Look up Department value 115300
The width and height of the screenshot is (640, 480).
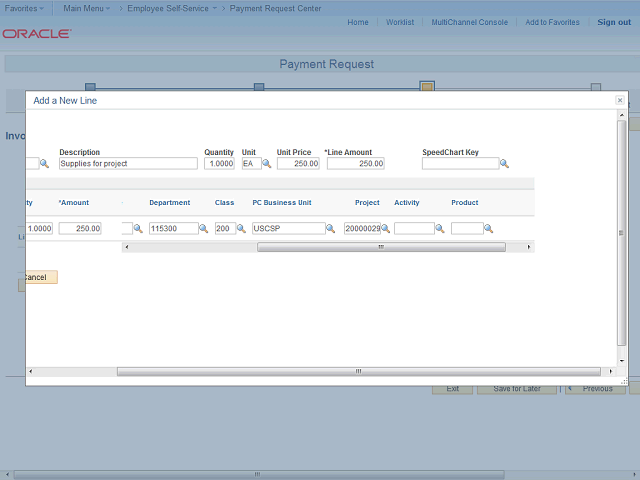point(203,229)
